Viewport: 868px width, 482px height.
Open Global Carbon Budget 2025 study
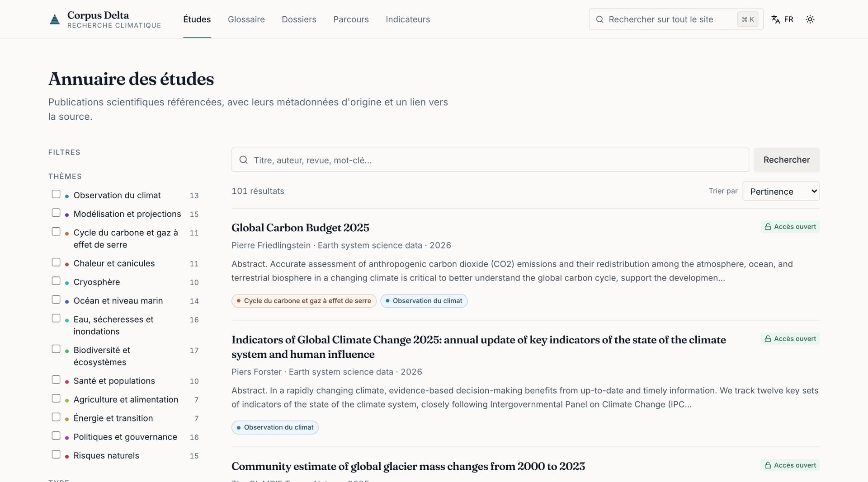click(300, 228)
